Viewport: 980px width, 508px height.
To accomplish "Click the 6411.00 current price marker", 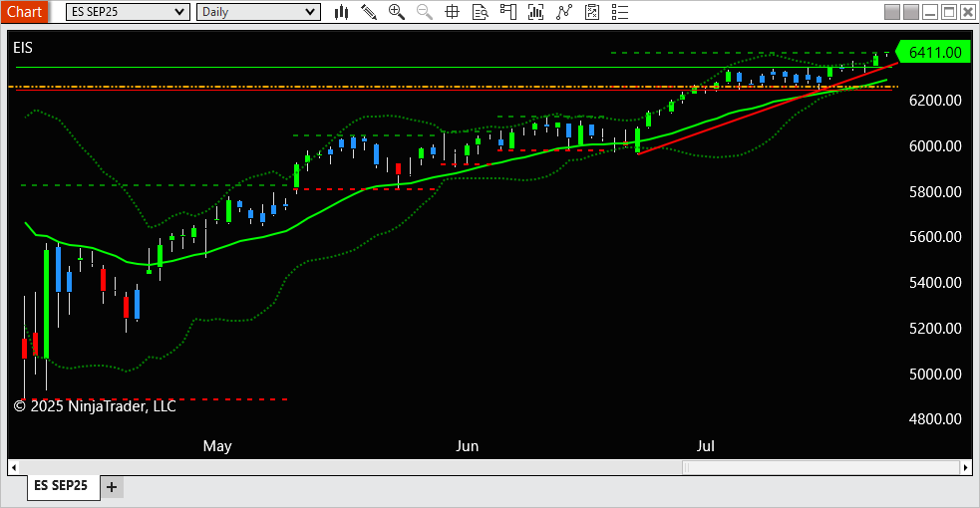I will [x=934, y=53].
